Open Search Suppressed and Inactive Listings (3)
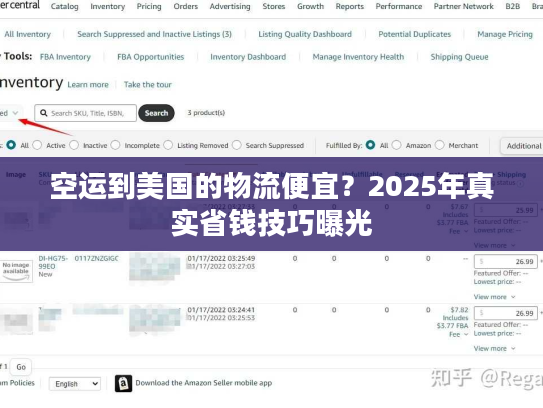This screenshot has width=543, height=408. (x=154, y=34)
